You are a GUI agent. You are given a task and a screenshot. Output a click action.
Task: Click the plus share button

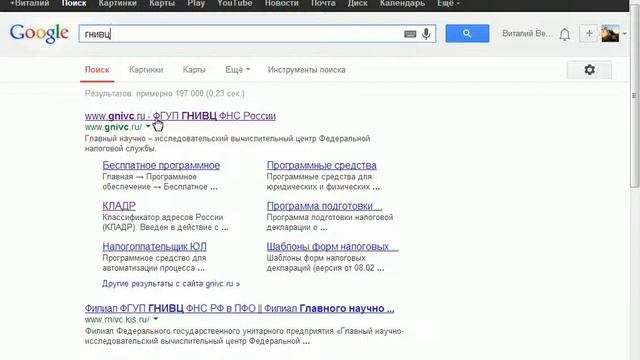click(589, 34)
